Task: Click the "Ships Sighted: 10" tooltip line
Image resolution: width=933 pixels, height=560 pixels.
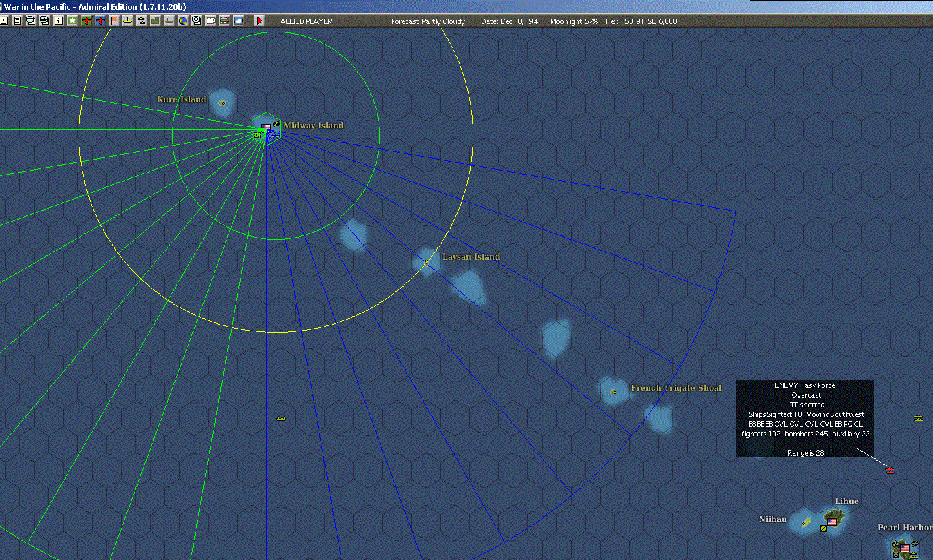Action: 805,414
